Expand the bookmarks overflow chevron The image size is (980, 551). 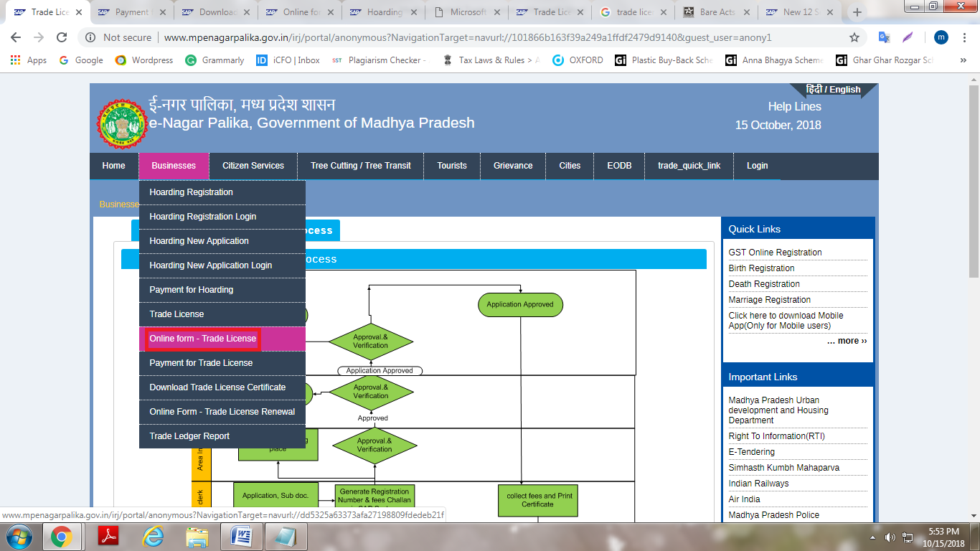point(963,60)
